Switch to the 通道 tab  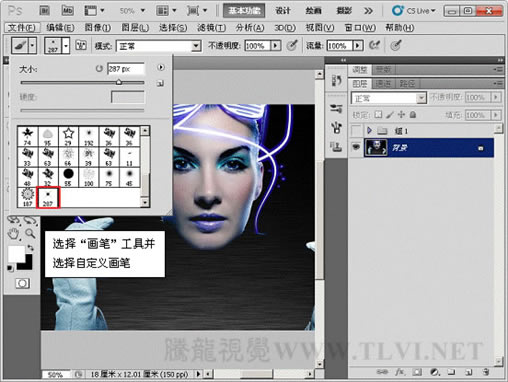click(383, 83)
